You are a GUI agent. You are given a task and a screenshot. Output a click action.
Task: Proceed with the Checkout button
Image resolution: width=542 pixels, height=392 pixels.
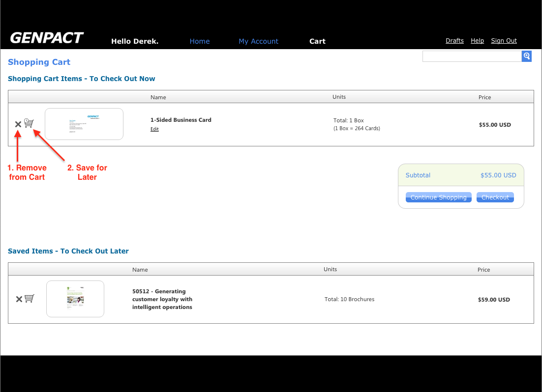tap(495, 197)
